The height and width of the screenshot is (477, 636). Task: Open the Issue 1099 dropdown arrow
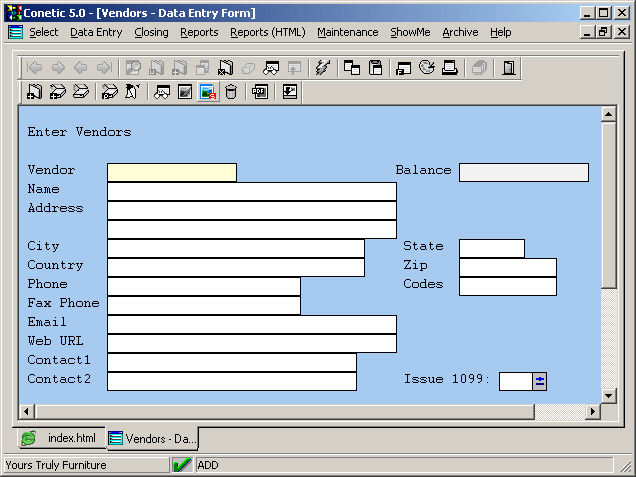[x=540, y=380]
